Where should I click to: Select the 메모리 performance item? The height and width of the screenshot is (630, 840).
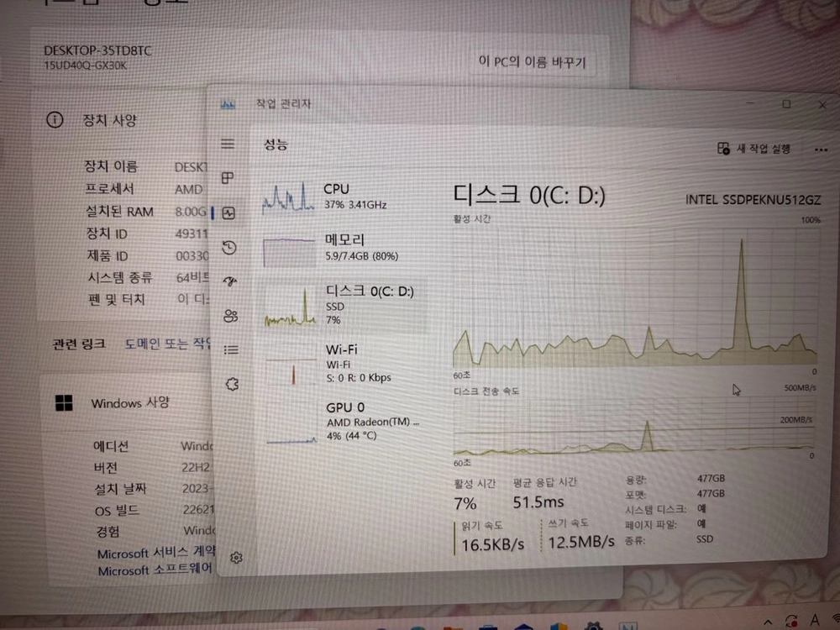343,249
